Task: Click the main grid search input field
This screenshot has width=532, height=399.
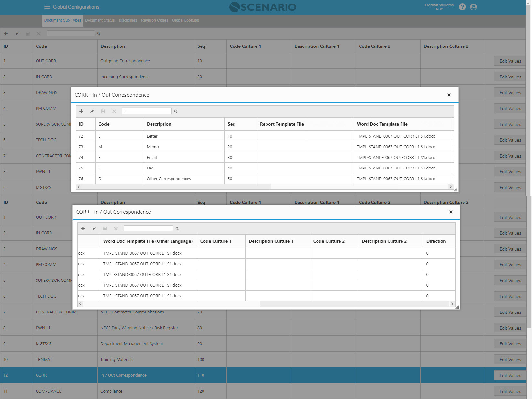Action: coord(71,34)
